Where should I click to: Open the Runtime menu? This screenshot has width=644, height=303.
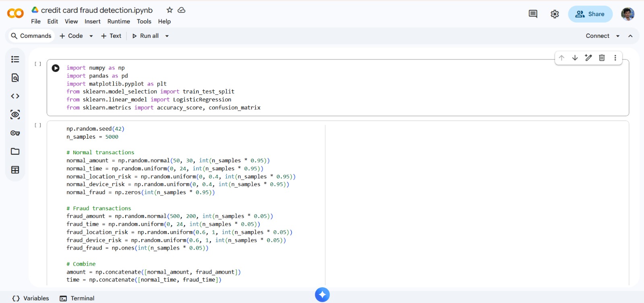pos(118,21)
